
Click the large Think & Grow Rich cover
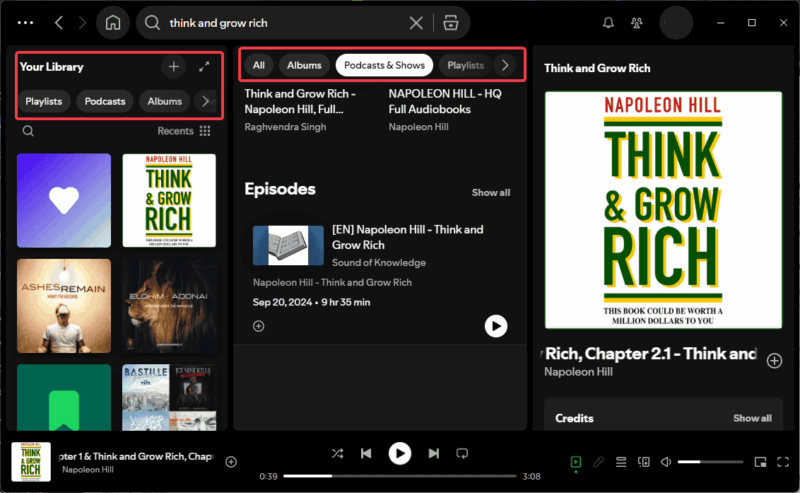[663, 210]
